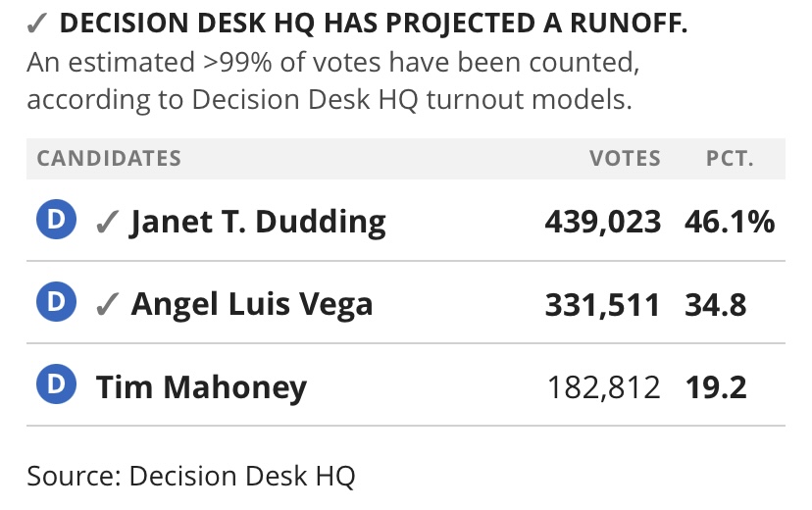Click the D party badge beside Tim Mahoney
The width and height of the screenshot is (812, 510).
(57, 383)
